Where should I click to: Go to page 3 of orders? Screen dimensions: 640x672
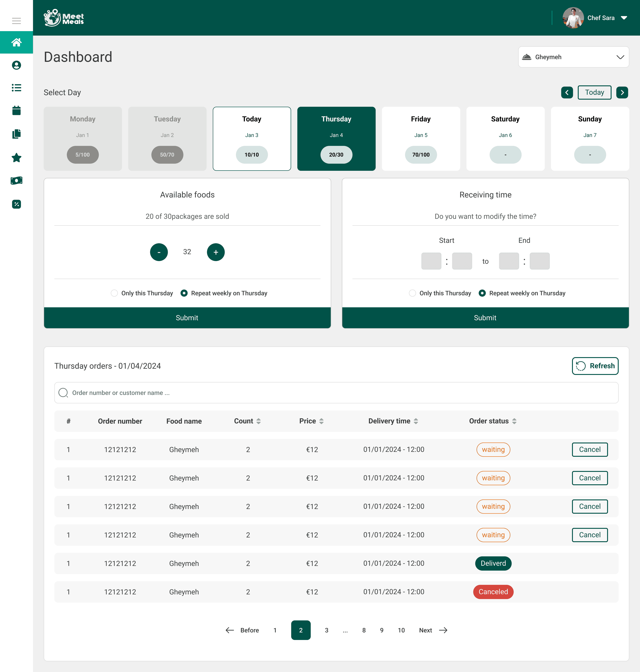pos(326,630)
